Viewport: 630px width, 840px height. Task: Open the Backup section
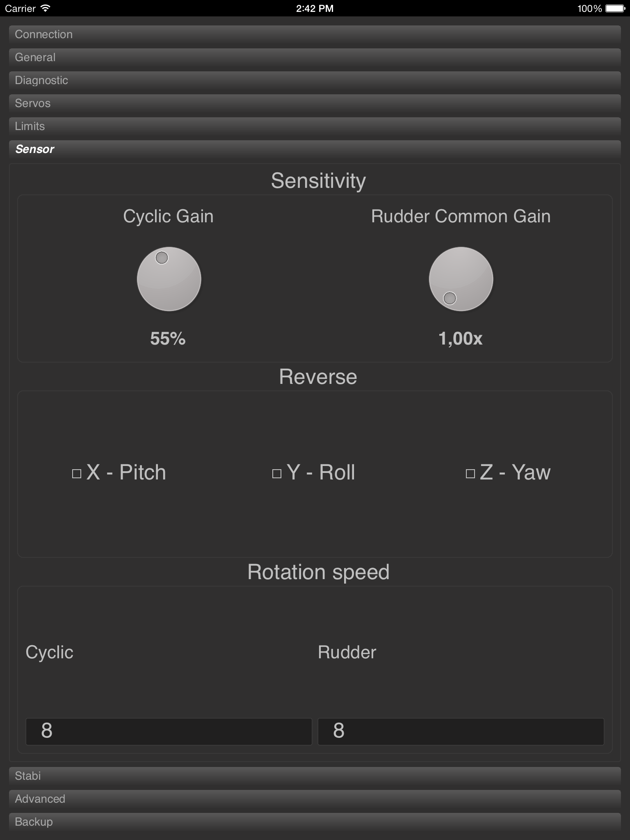point(315,822)
